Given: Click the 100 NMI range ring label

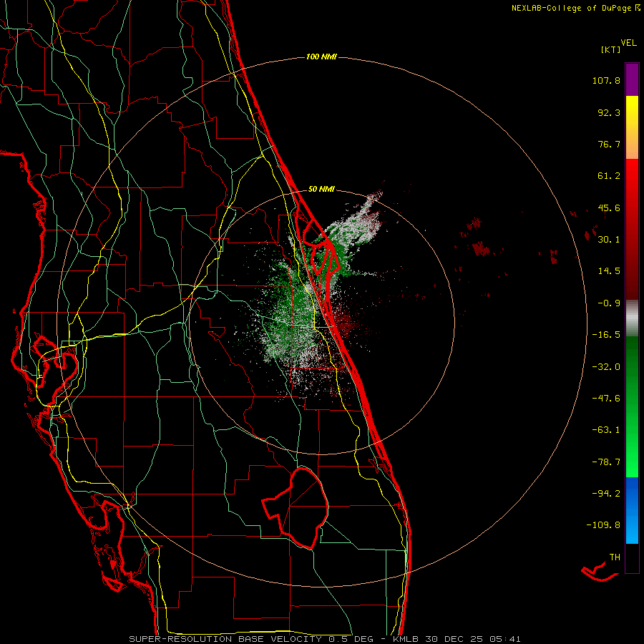Looking at the screenshot, I should click(321, 57).
